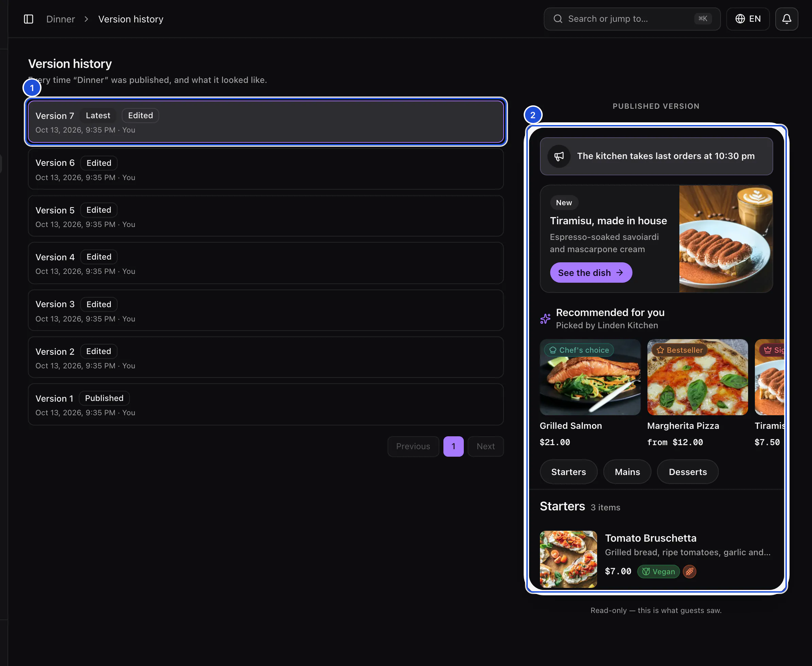Open the notifications bell
This screenshot has height=666, width=812.
coord(786,19)
